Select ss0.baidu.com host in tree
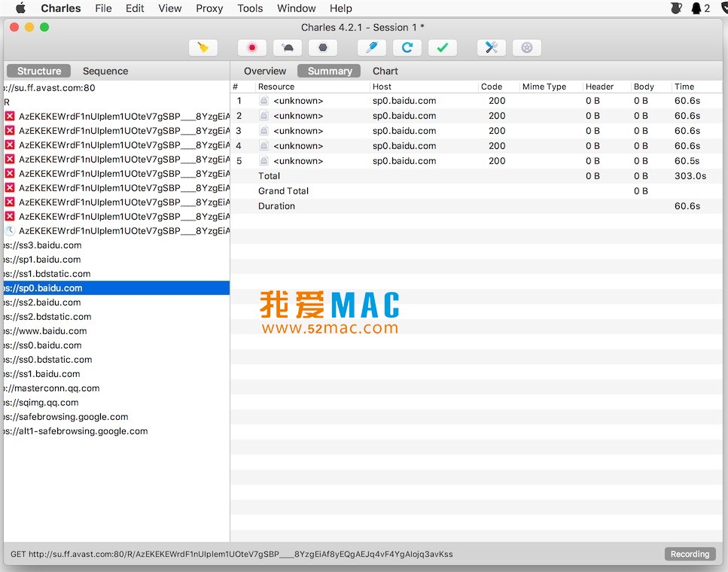The image size is (728, 572). (x=43, y=345)
